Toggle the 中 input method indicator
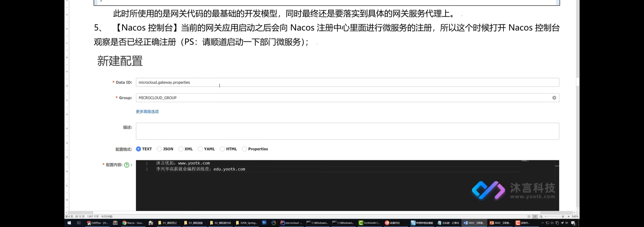 567,223
